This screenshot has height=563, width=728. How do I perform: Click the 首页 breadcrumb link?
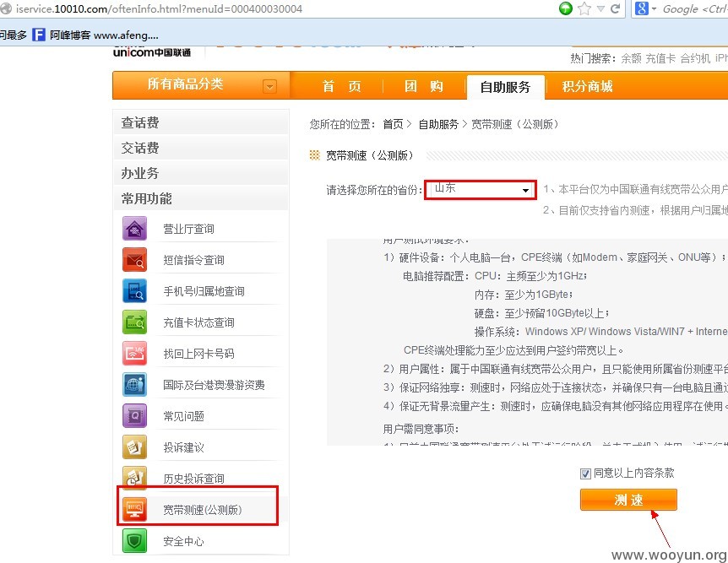(393, 124)
